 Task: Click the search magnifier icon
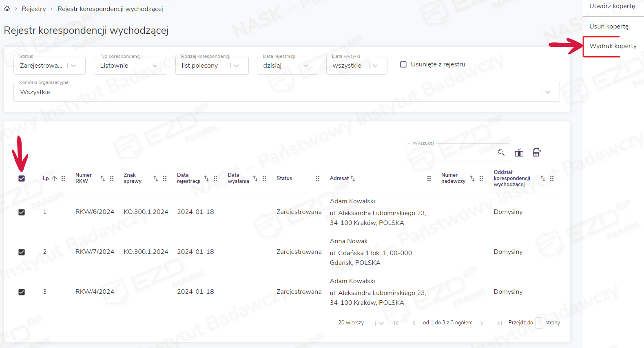coord(501,152)
